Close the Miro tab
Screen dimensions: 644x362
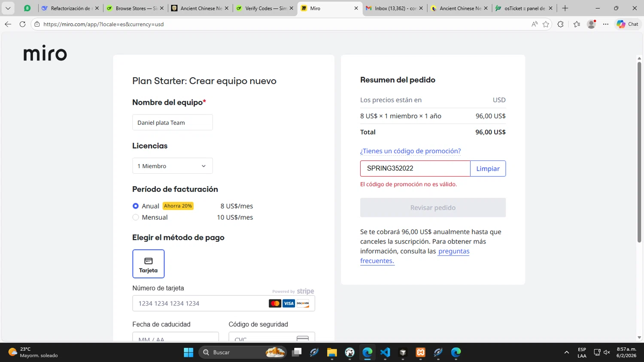pyautogui.click(x=356, y=8)
